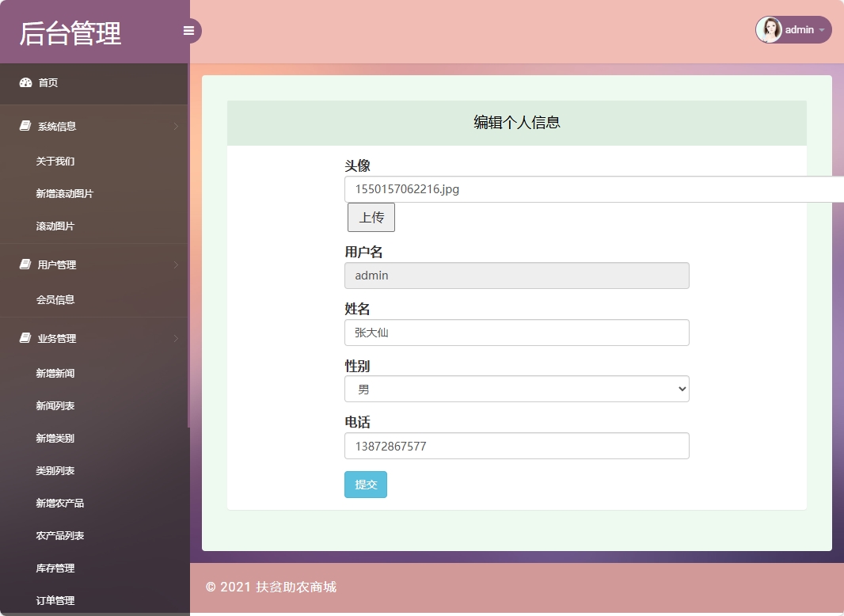Click the dashboard icon beside 首页

click(x=25, y=82)
